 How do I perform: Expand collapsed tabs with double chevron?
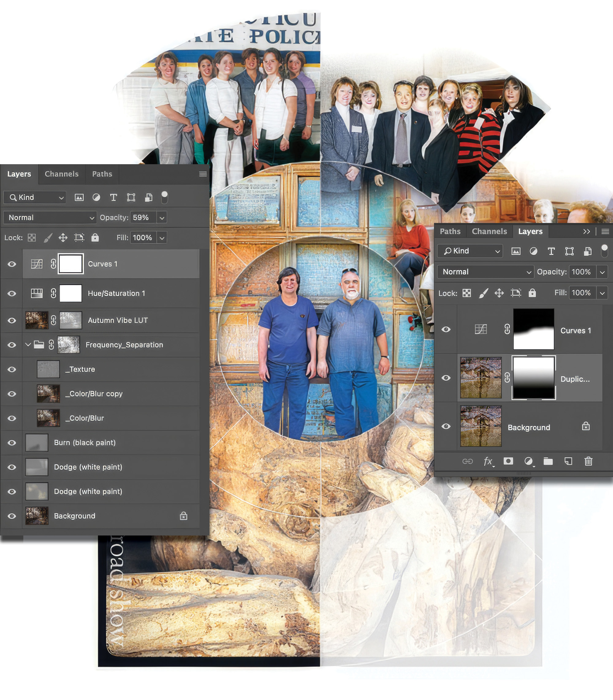tap(587, 232)
